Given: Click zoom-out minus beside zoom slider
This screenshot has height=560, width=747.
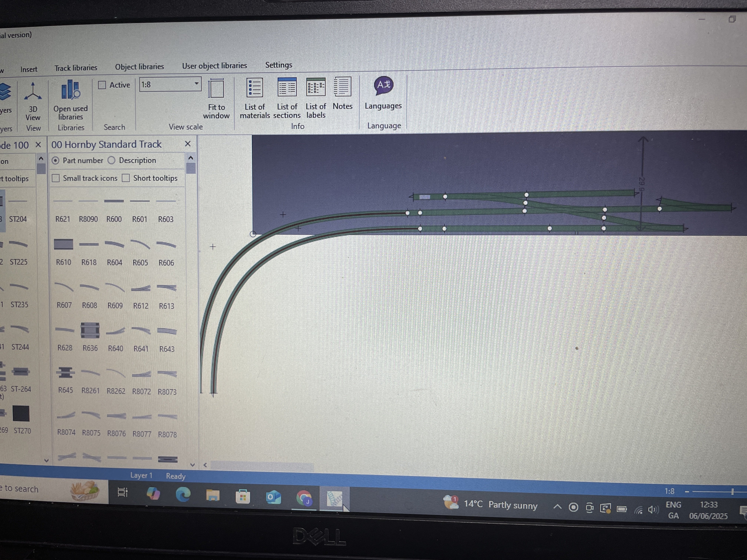Looking at the screenshot, I should click(x=687, y=492).
